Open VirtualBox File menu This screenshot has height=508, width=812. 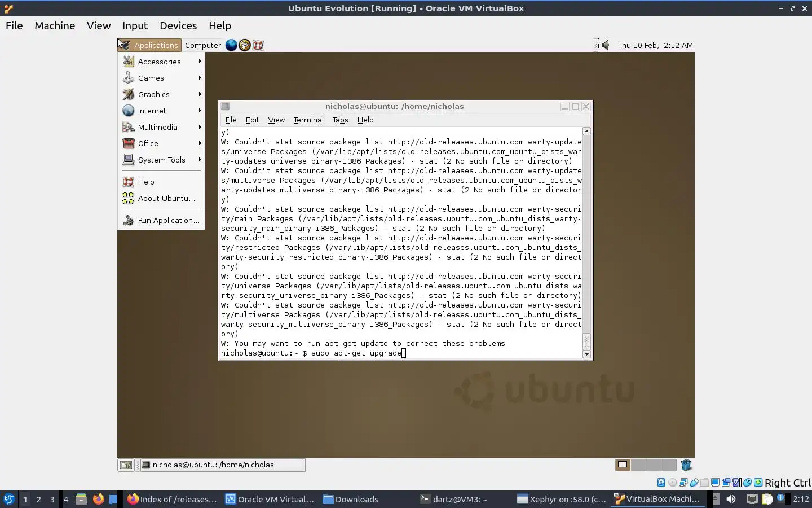coord(14,25)
